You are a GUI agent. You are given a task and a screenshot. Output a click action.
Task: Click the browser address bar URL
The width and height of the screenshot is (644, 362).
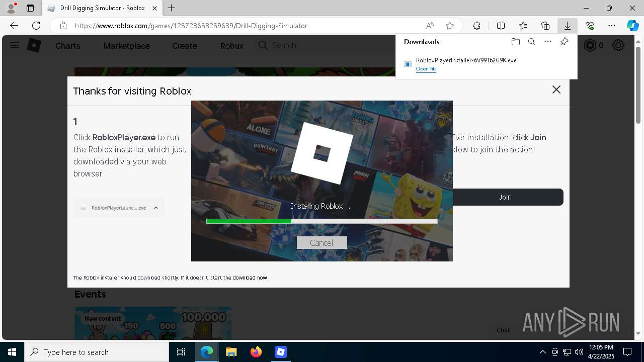[x=191, y=26]
